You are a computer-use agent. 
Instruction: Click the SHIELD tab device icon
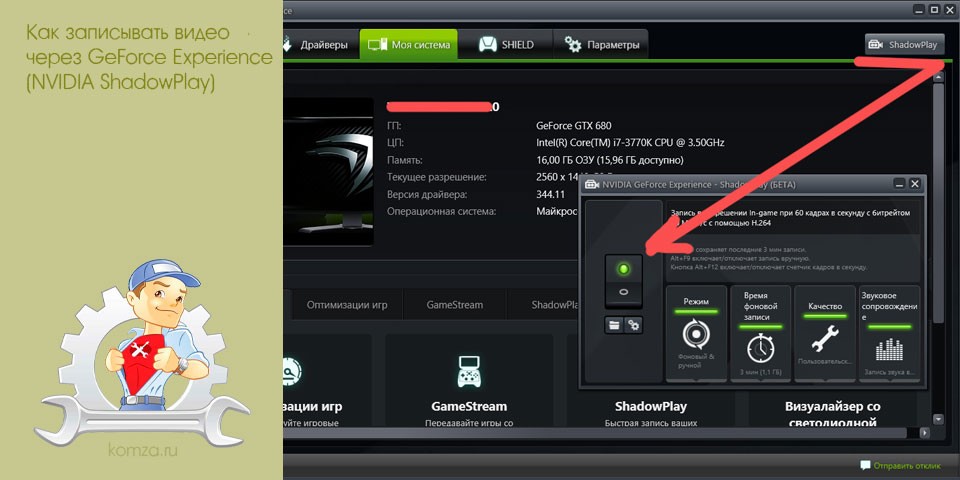[x=487, y=45]
